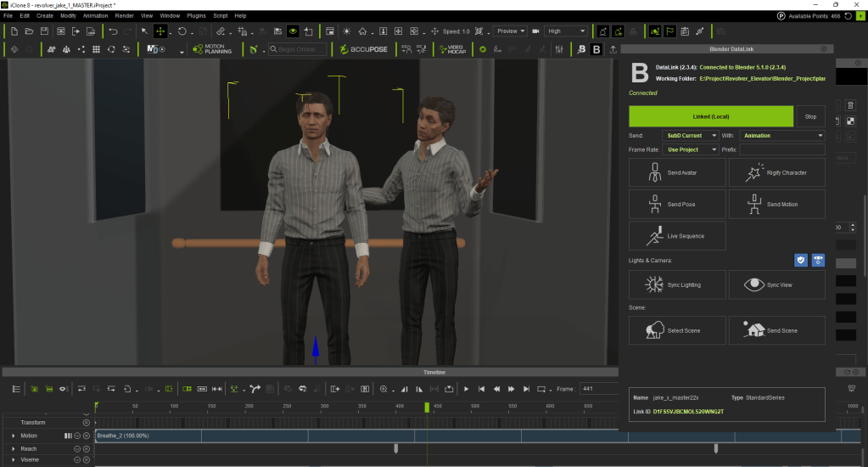Image resolution: width=868 pixels, height=467 pixels.
Task: Open the timeline track list icon
Action: (x=16, y=389)
